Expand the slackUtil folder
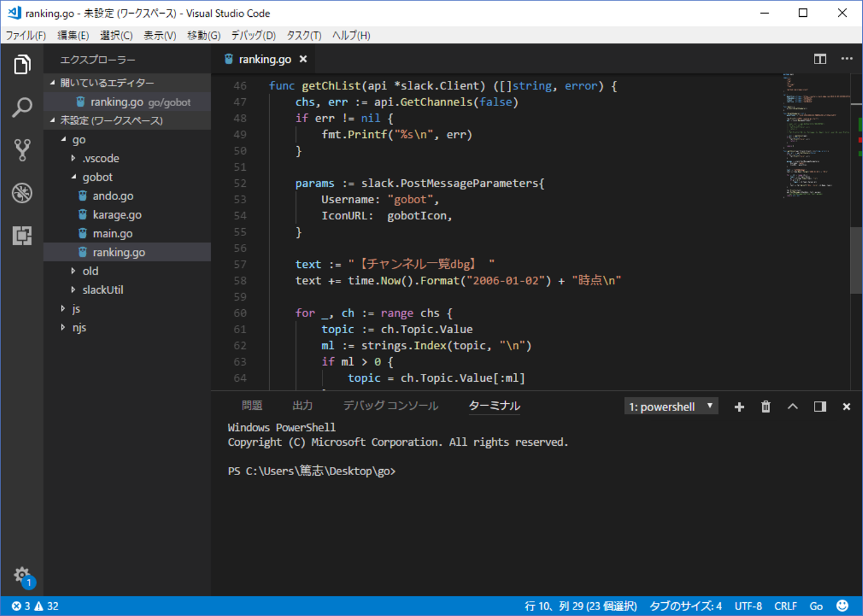The image size is (863, 616). [102, 290]
